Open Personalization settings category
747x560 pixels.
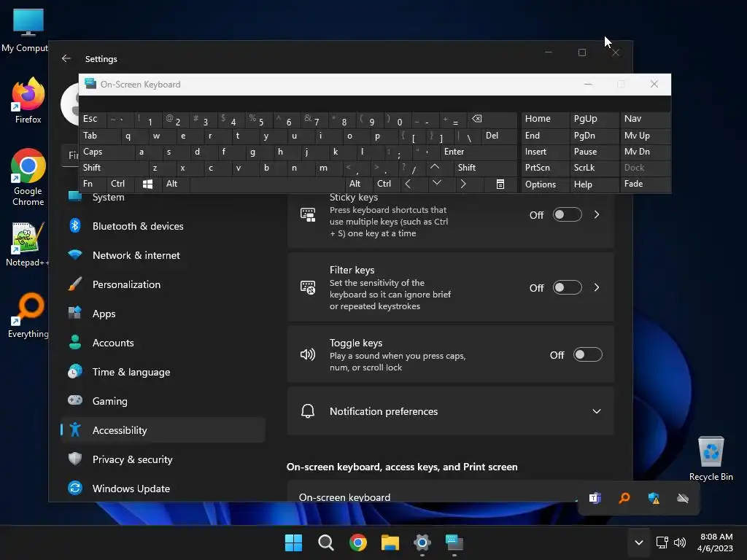tap(163, 284)
